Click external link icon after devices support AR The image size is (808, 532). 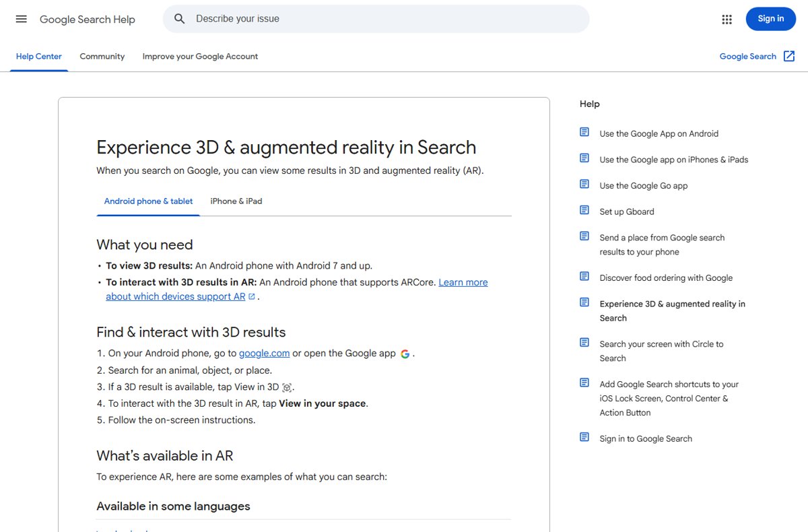252,296
